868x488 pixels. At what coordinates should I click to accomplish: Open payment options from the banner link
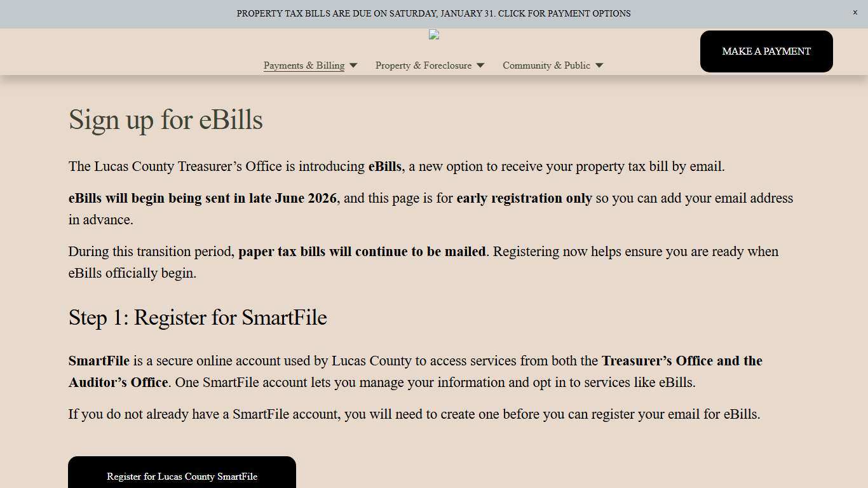click(434, 13)
